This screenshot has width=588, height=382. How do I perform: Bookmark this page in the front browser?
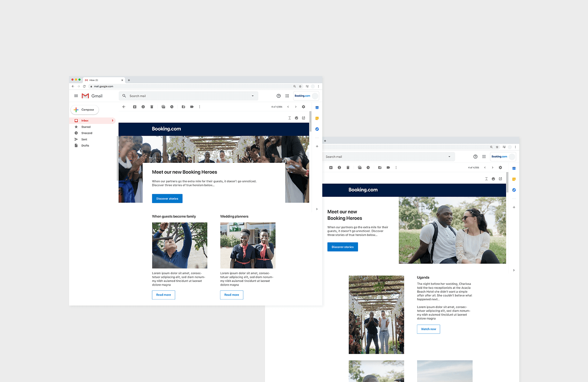(300, 86)
